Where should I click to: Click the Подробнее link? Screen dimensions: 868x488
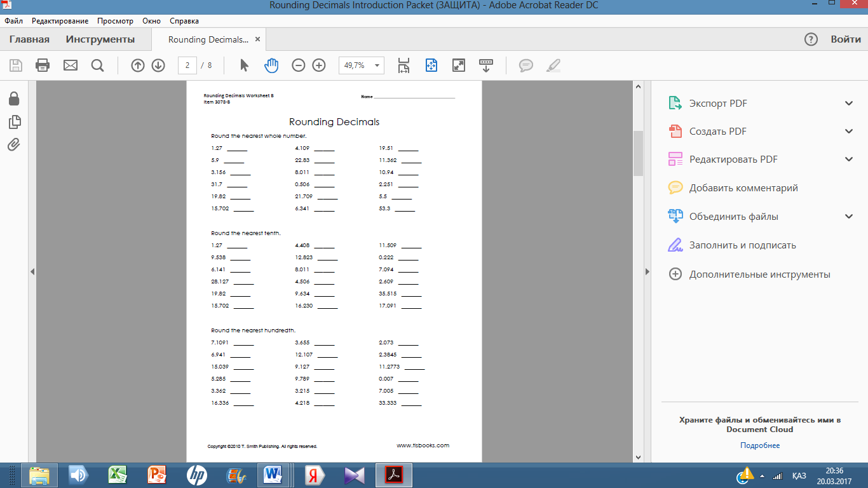tap(759, 445)
